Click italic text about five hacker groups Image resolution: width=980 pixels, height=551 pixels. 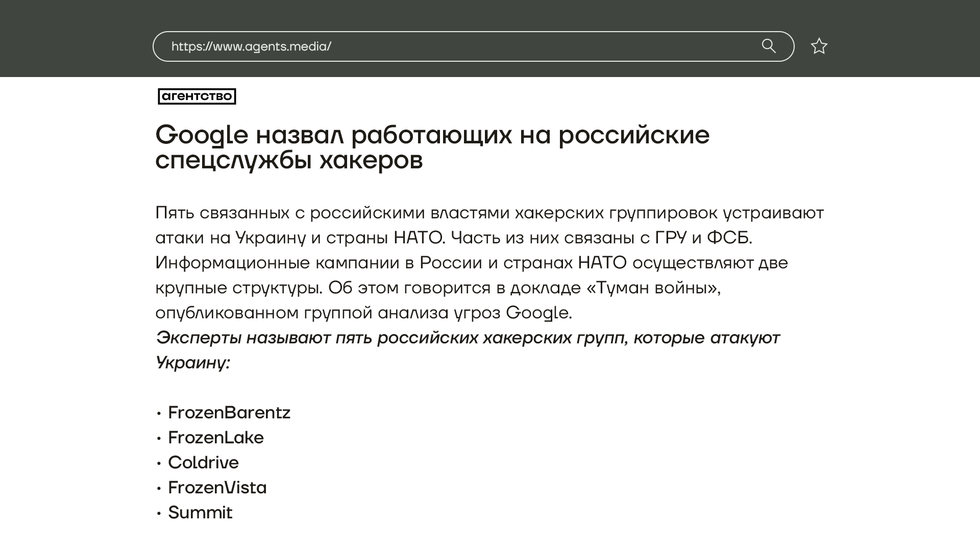click(467, 338)
